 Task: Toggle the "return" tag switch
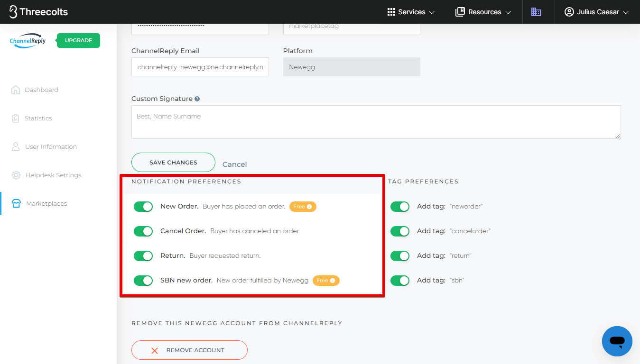coord(400,256)
